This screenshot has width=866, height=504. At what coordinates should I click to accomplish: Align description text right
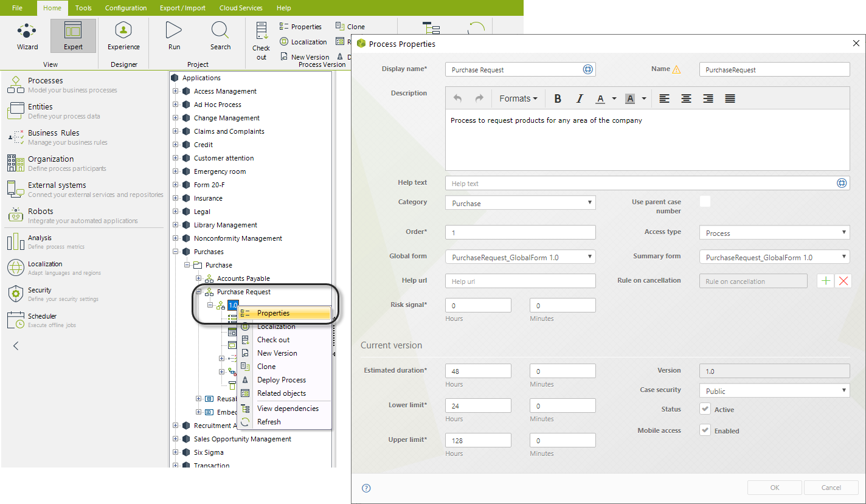[x=708, y=98]
